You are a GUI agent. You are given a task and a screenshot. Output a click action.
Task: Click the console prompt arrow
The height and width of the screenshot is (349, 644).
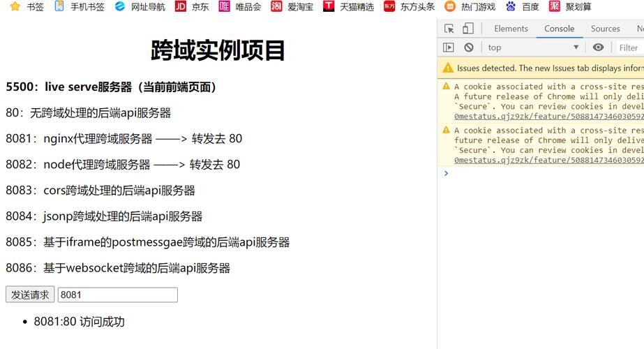click(446, 173)
